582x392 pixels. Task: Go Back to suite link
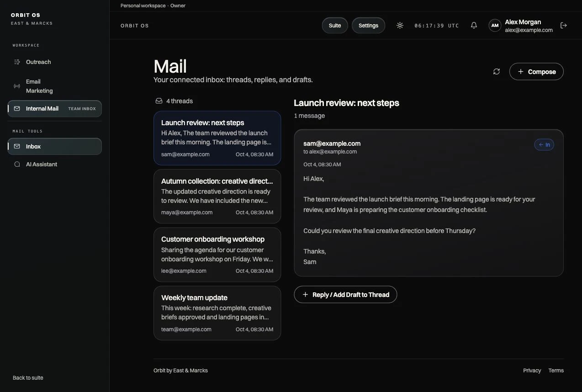click(28, 378)
